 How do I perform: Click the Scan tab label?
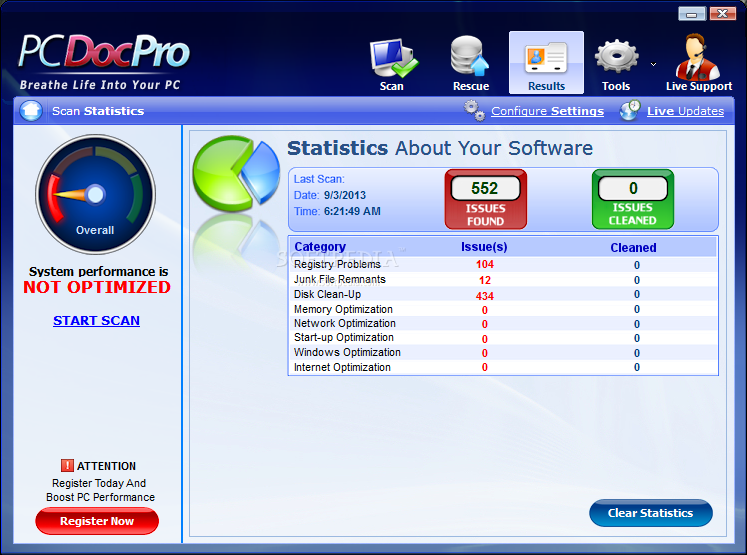point(392,86)
